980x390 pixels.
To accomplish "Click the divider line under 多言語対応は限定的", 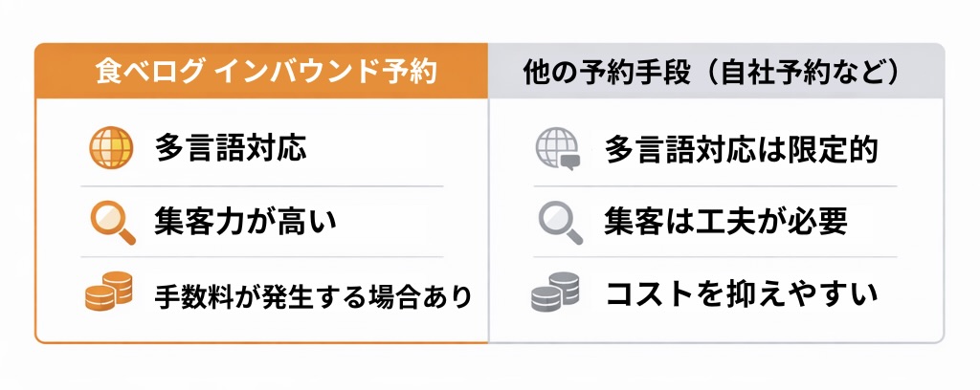I will tap(714, 185).
